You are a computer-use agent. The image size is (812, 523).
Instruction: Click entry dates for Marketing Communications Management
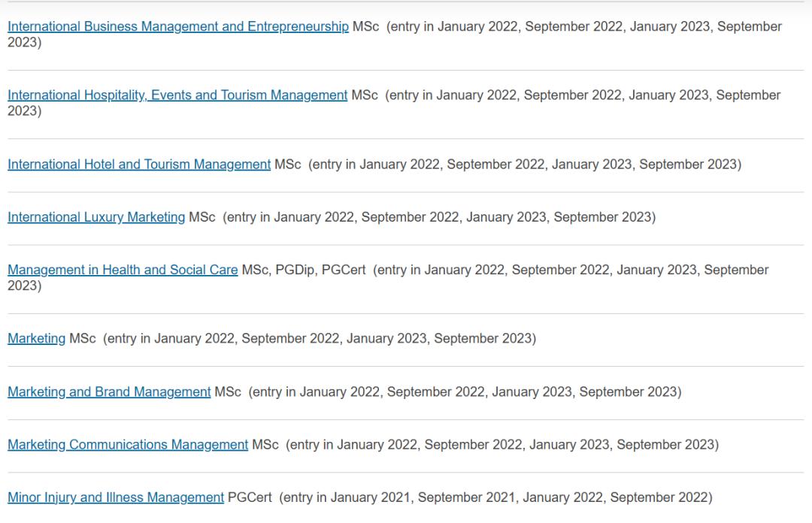502,445
